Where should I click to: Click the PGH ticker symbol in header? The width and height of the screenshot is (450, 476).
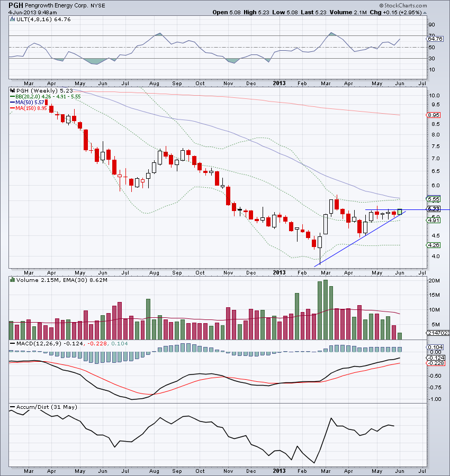pyautogui.click(x=16, y=5)
